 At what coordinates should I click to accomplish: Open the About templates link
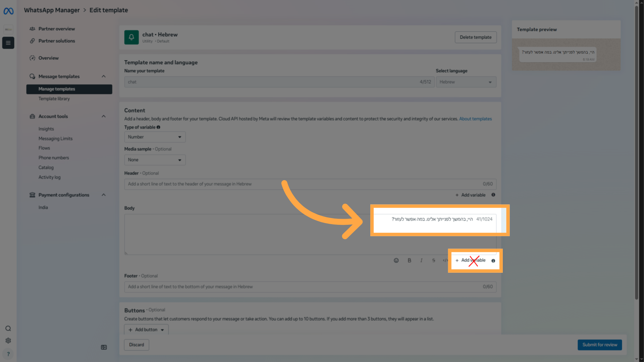[475, 119]
